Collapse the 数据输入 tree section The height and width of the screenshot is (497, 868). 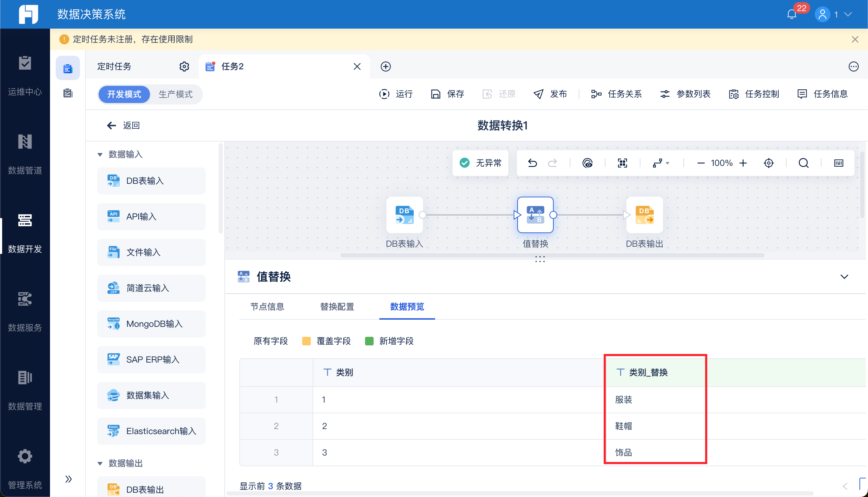click(100, 154)
